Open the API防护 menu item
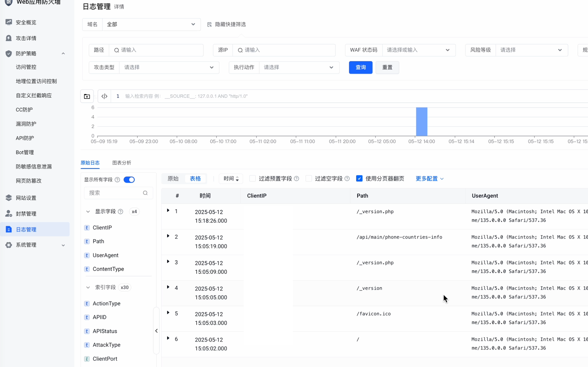Image resolution: width=588 pixels, height=367 pixels. (25, 138)
